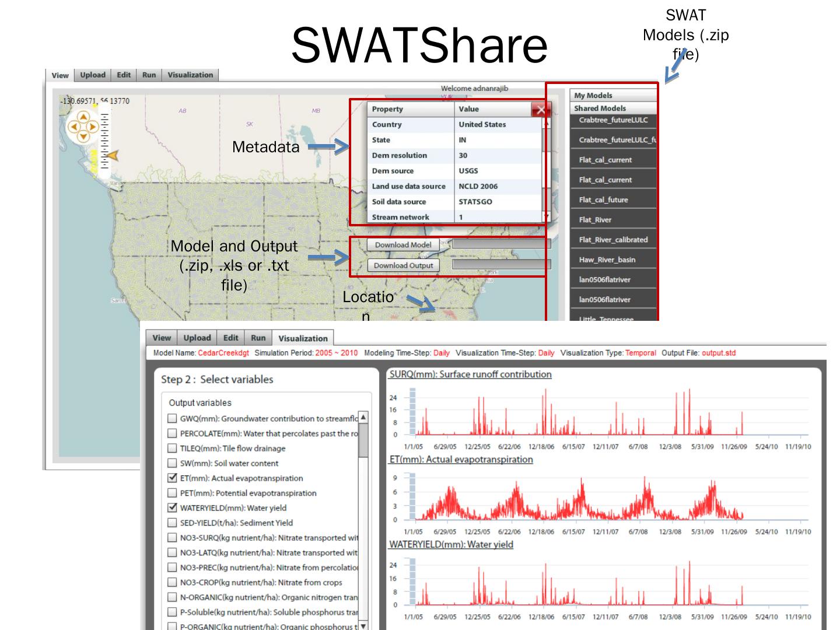Enable the NO3-LATQ nitrate variable

[x=172, y=552]
